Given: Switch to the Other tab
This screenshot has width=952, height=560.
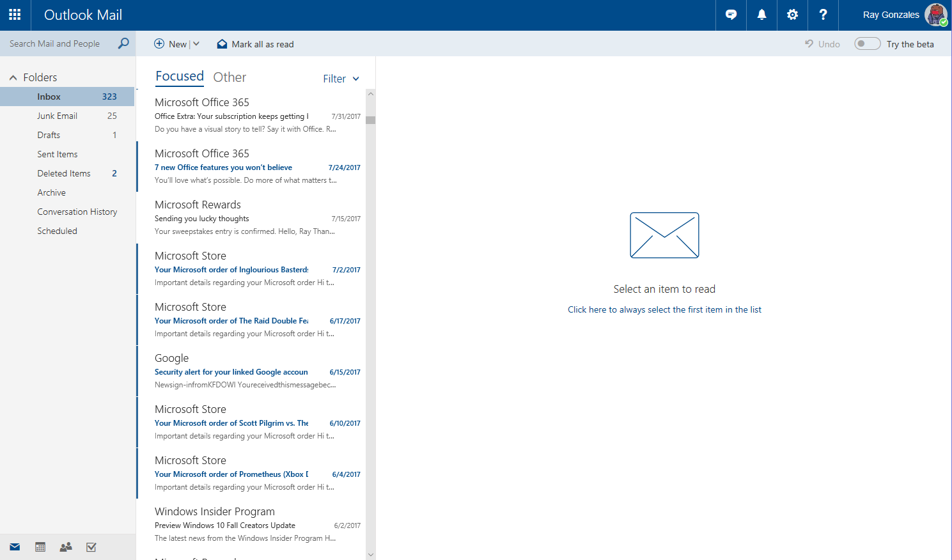Looking at the screenshot, I should click(x=230, y=77).
